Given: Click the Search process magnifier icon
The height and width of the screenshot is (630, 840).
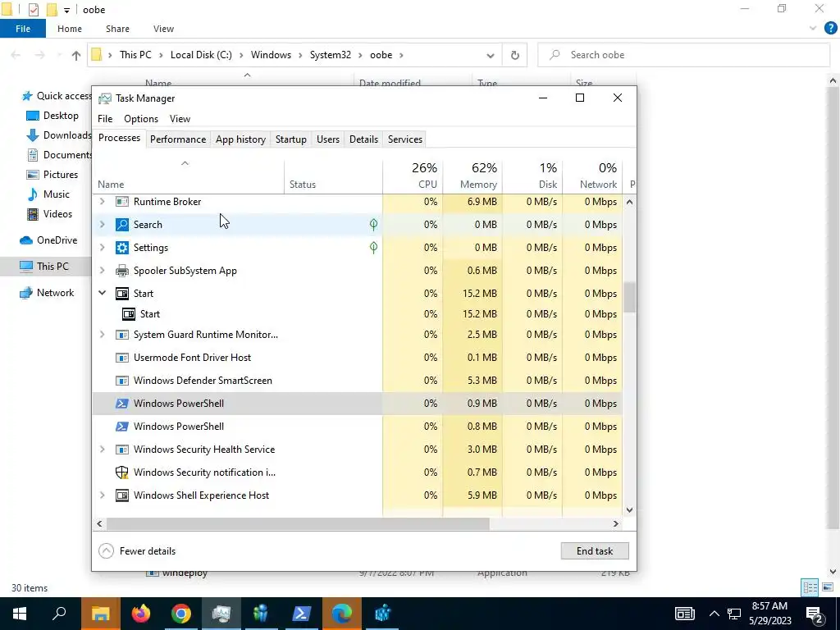Looking at the screenshot, I should click(122, 225).
